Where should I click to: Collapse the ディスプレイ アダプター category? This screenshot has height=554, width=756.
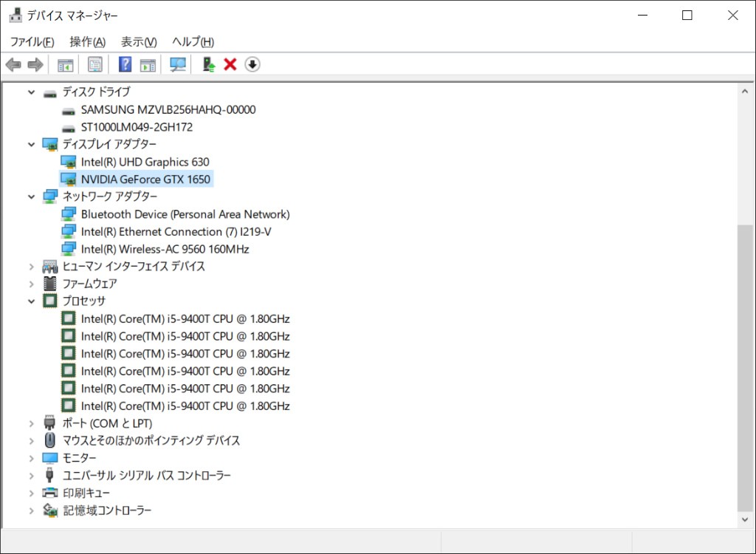[31, 144]
